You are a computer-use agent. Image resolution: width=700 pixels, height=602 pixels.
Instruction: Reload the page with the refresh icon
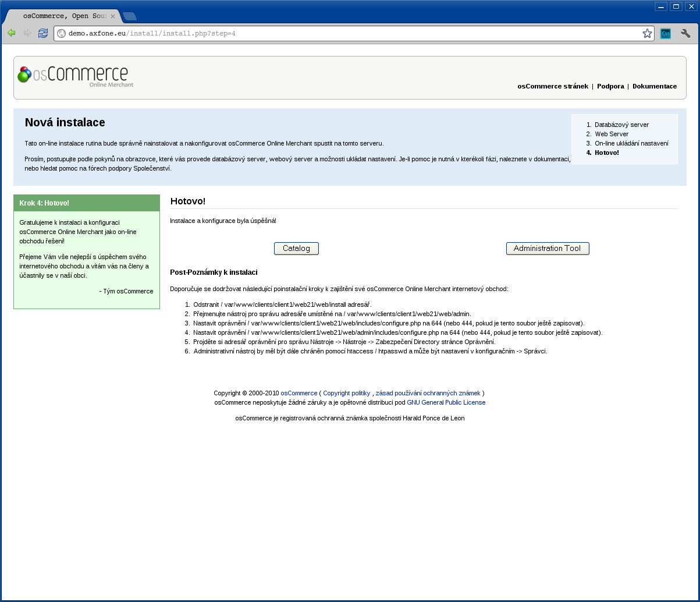tap(43, 33)
